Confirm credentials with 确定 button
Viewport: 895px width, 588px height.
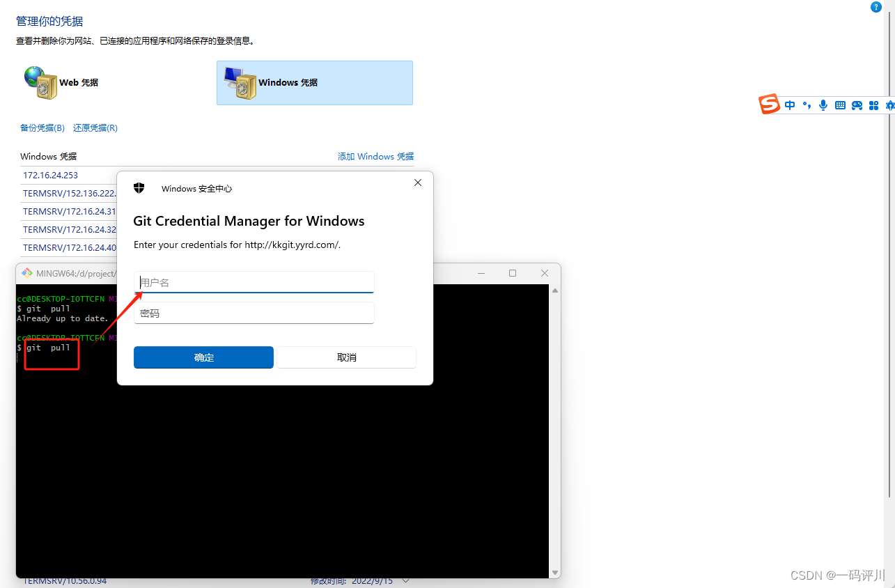[204, 357]
